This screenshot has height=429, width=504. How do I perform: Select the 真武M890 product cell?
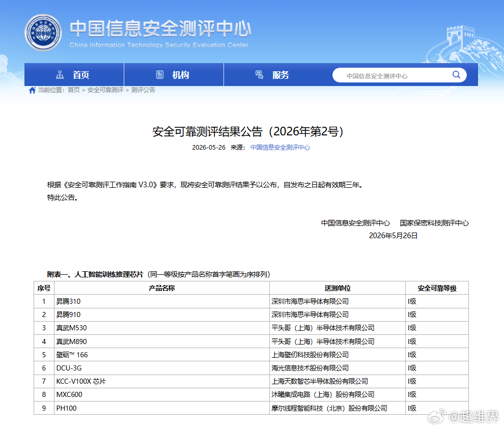[x=162, y=341]
